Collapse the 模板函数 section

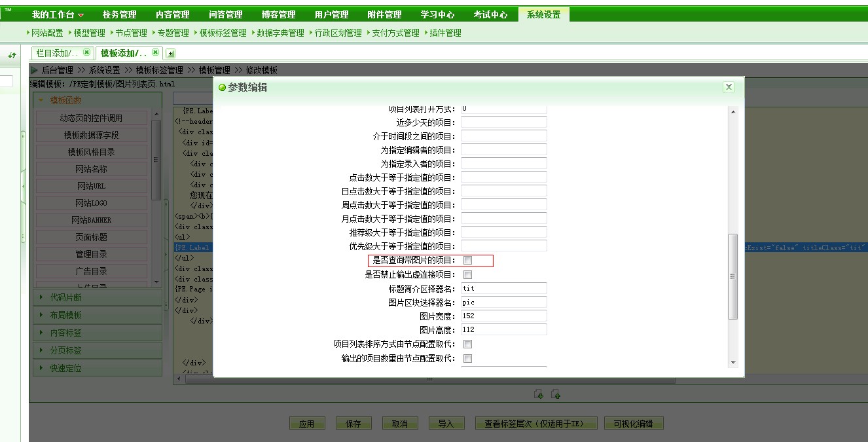point(65,100)
